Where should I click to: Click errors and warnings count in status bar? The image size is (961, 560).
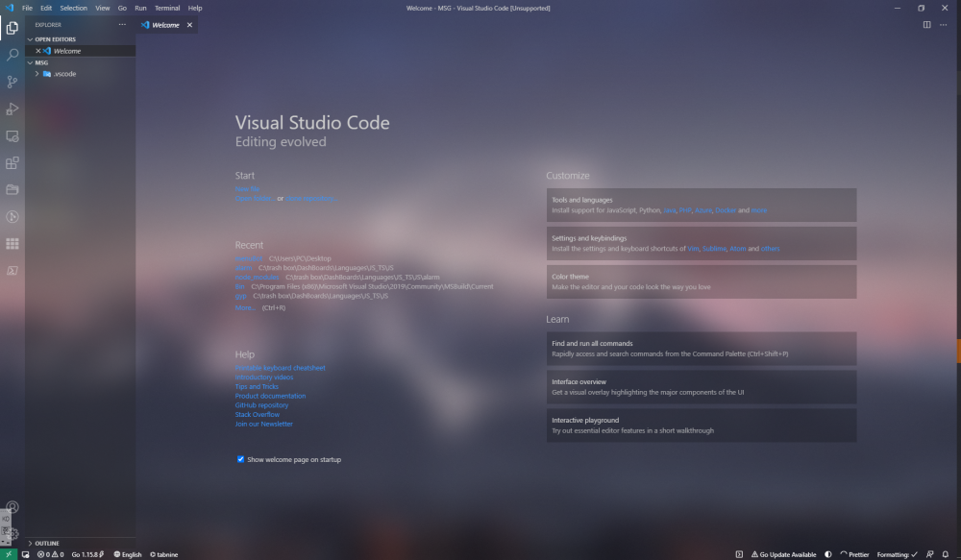pyautogui.click(x=50, y=554)
